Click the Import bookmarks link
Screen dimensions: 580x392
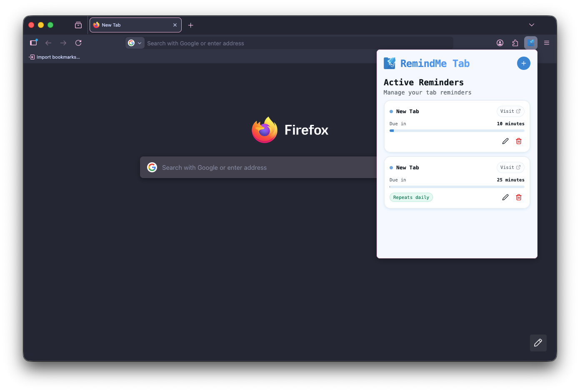coord(55,57)
